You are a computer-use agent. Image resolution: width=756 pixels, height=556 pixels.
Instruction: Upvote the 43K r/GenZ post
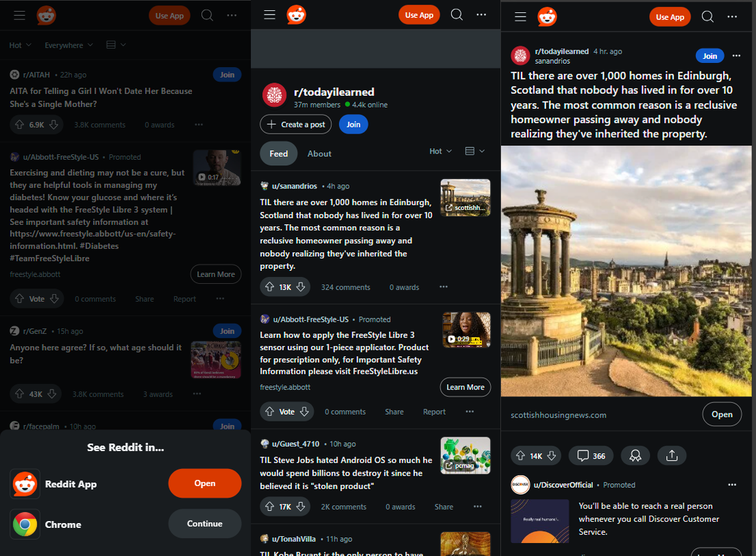[x=19, y=394]
